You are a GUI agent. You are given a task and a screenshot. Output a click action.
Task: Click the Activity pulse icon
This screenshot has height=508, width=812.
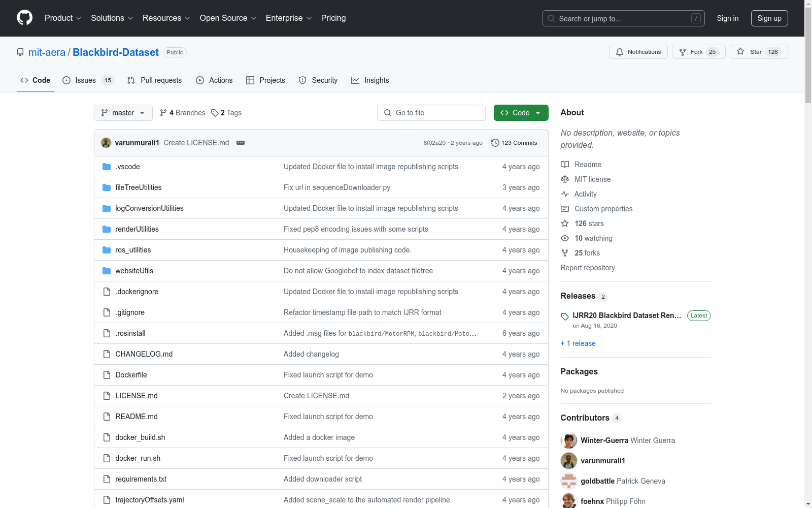pyautogui.click(x=565, y=194)
